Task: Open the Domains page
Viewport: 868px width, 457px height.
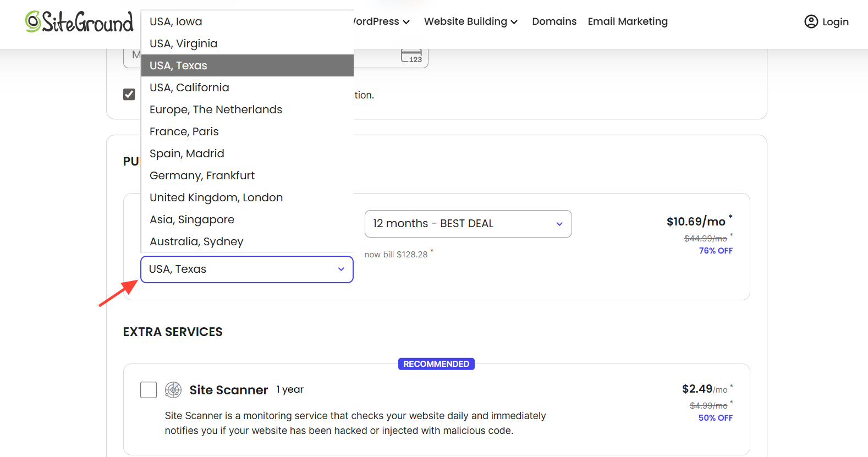Action: click(554, 21)
